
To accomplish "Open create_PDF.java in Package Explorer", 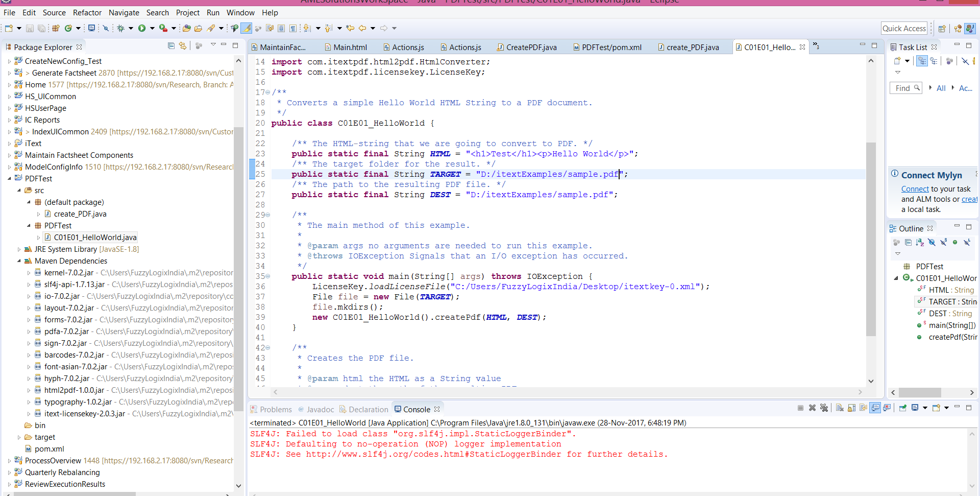I will tap(80, 214).
